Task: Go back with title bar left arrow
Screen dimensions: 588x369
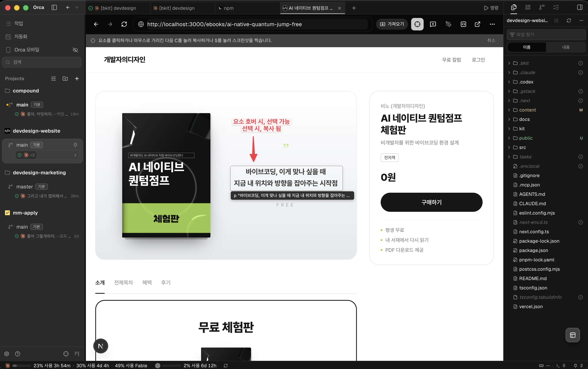Action: (68, 8)
